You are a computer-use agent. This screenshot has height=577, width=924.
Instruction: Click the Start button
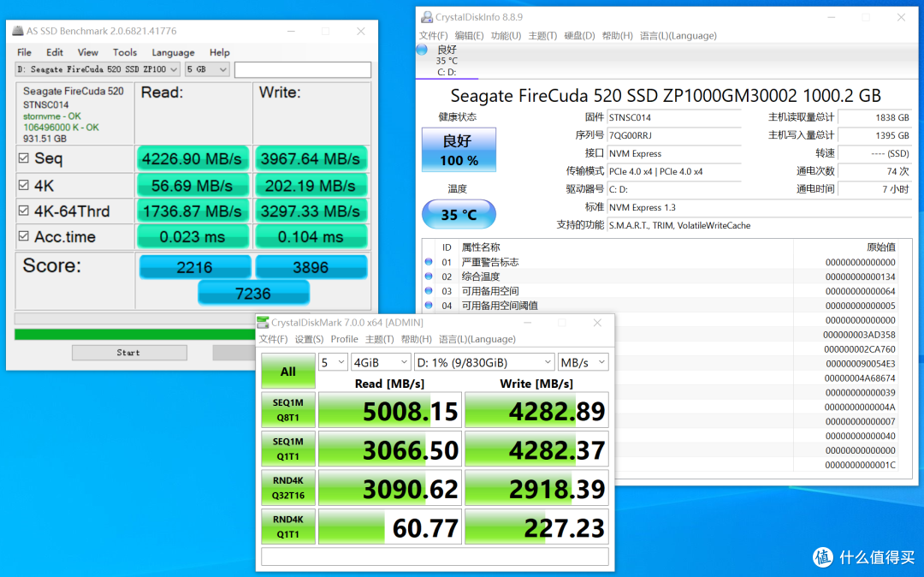pyautogui.click(x=129, y=353)
